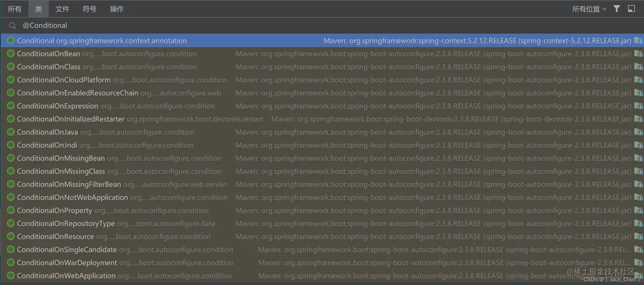644x285 pixels.
Task: Click org.springframework.boot.devtools.restart package text
Action: pyautogui.click(x=195, y=119)
